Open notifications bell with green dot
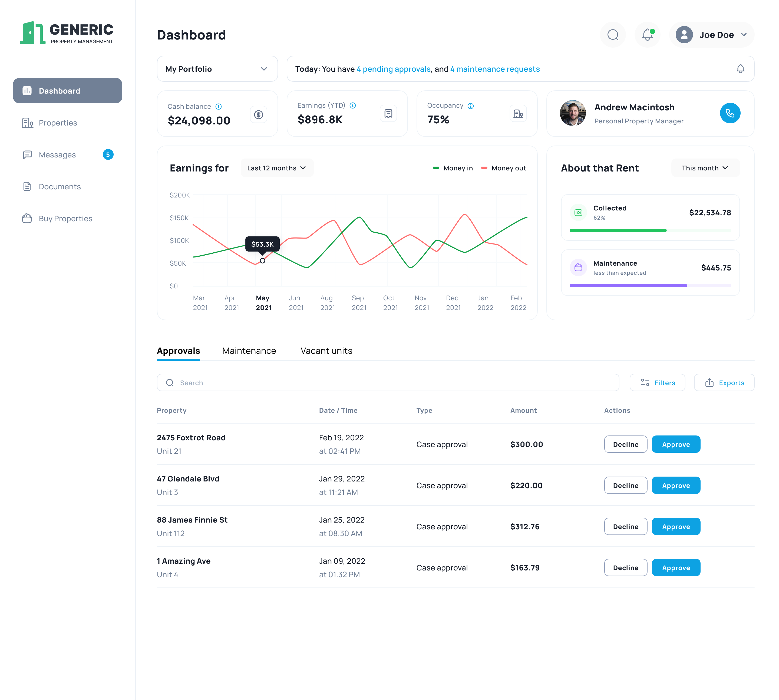 647,35
